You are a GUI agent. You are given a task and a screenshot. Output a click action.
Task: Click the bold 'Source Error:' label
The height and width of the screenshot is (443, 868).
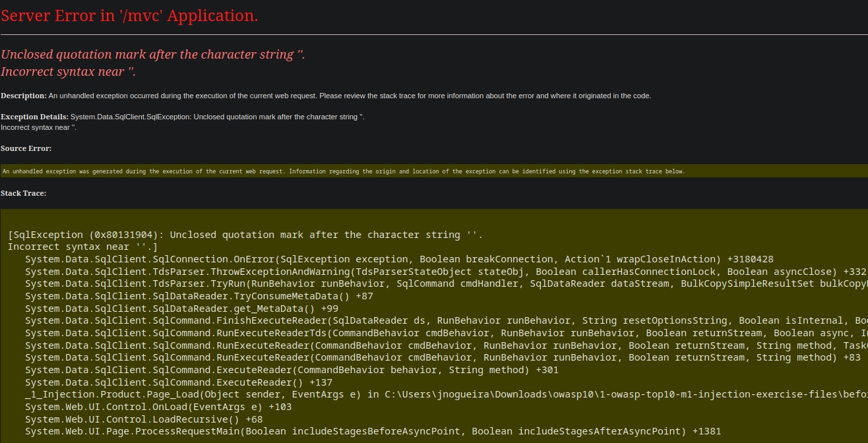pos(26,148)
